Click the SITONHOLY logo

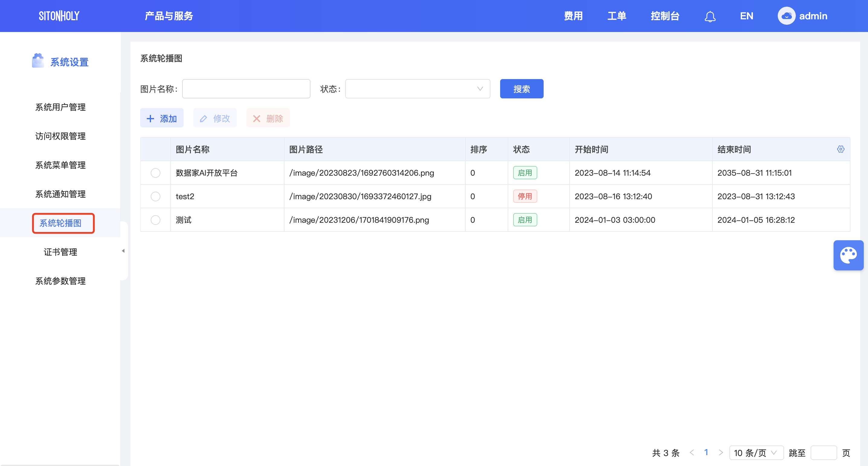(x=59, y=16)
